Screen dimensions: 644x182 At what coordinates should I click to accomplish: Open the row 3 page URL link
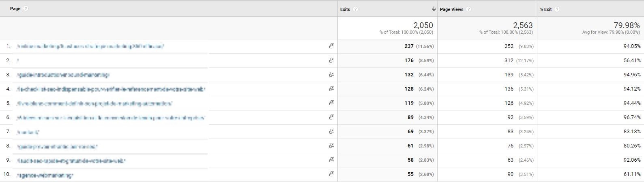pyautogui.click(x=63, y=75)
